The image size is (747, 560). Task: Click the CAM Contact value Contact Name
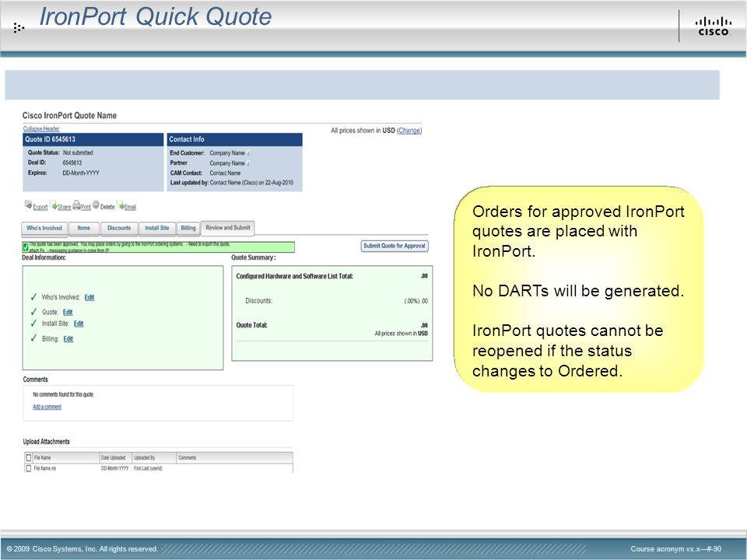225,173
